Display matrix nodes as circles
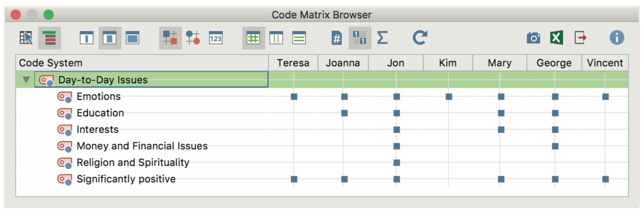This screenshot has width=644, height=211. [x=193, y=38]
